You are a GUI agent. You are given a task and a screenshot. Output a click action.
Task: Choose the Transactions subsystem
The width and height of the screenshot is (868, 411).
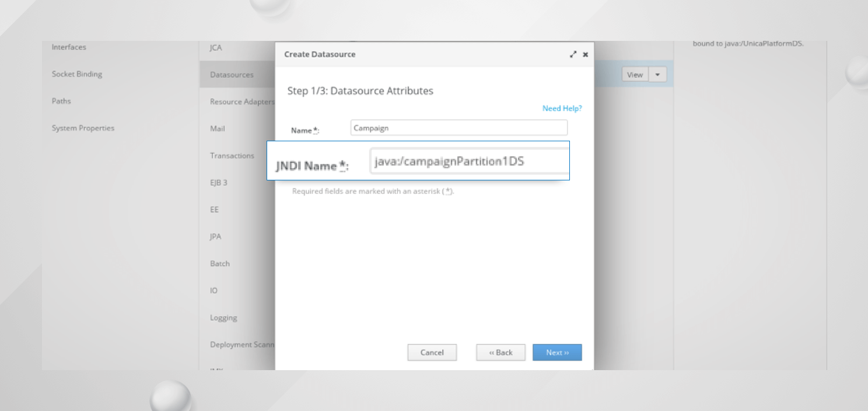[x=232, y=156]
